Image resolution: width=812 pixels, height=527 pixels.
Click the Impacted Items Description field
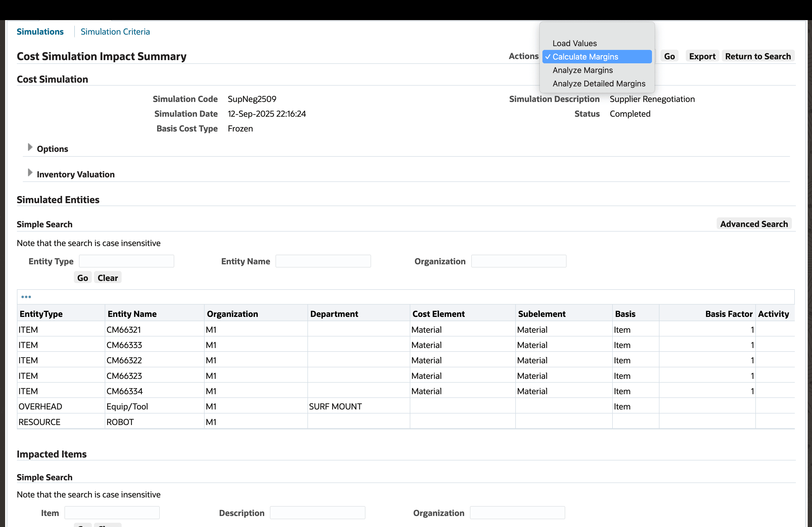(x=317, y=513)
